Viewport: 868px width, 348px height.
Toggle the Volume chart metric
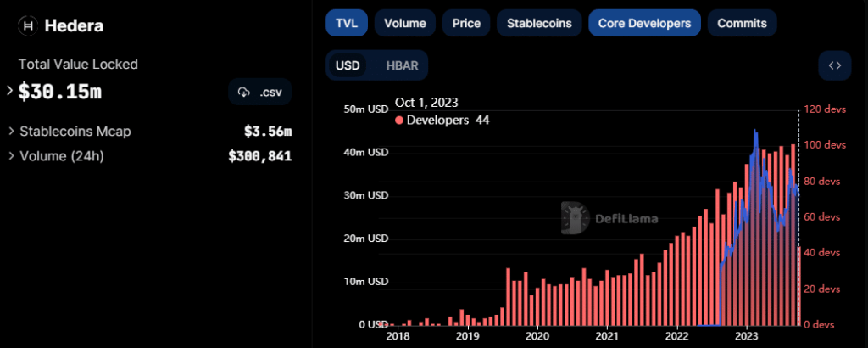click(404, 23)
